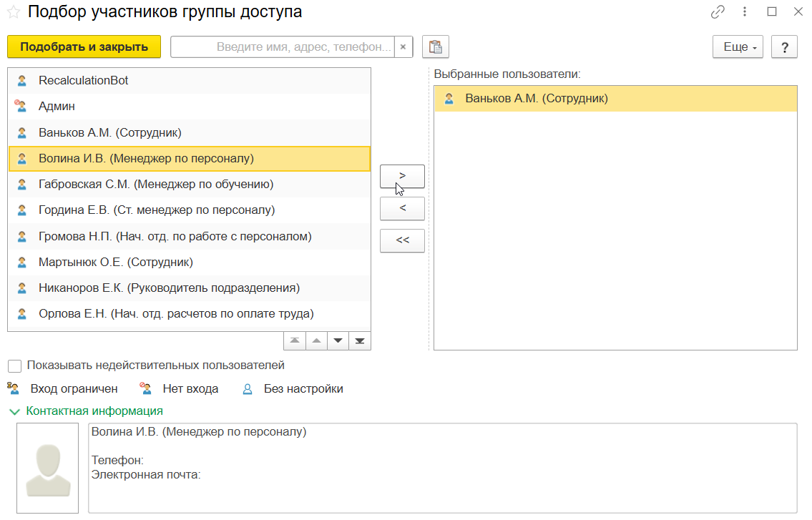Focus the name, address, phone search field
Screen dimensions: 812x520
(283, 47)
